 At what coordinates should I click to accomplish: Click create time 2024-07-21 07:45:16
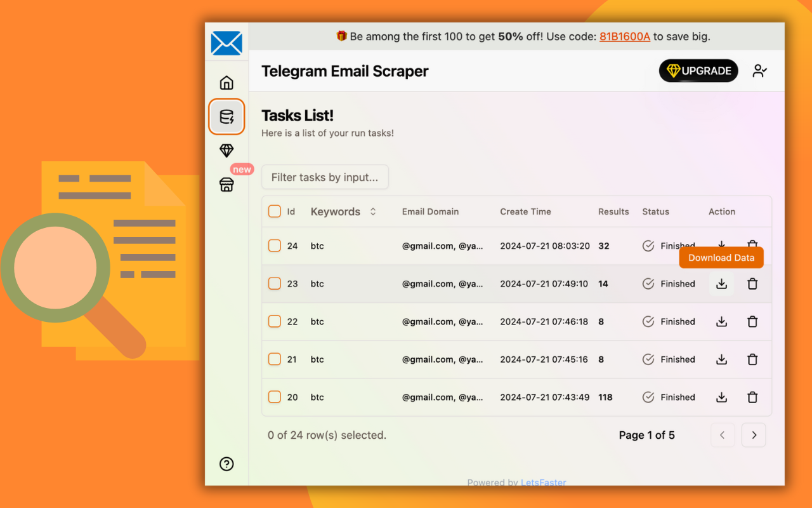(544, 359)
